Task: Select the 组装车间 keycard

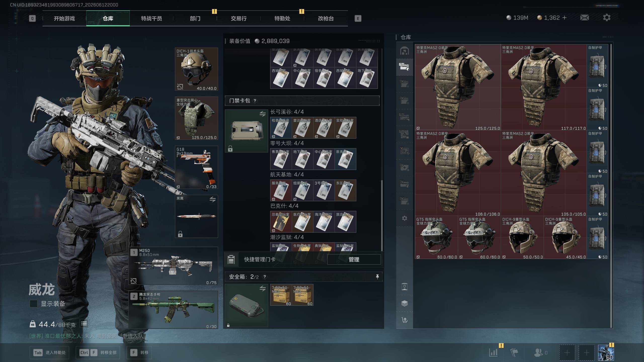Action: [302, 191]
